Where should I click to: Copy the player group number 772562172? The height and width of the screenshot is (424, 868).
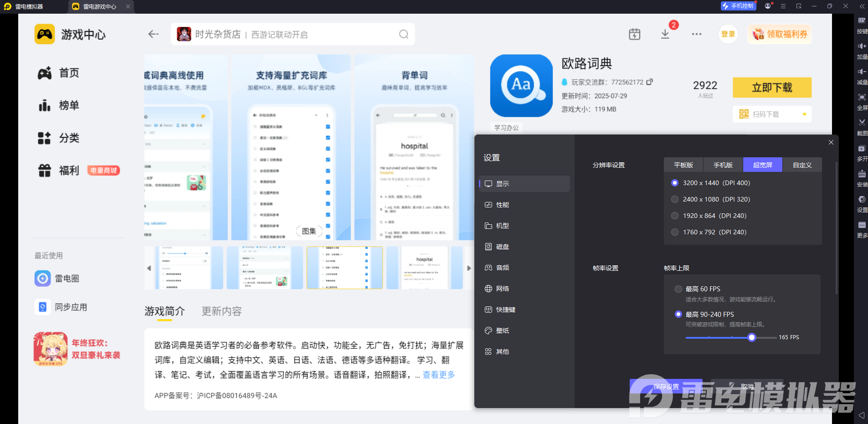[649, 82]
